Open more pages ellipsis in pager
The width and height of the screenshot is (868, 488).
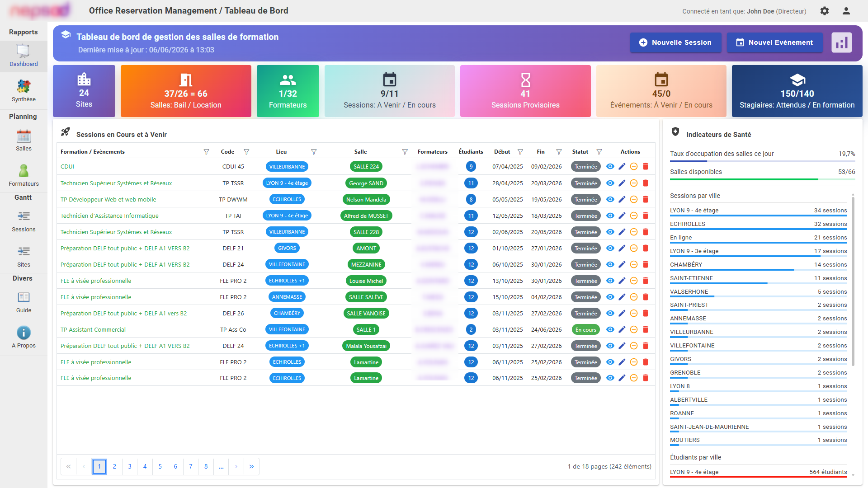pos(221,466)
